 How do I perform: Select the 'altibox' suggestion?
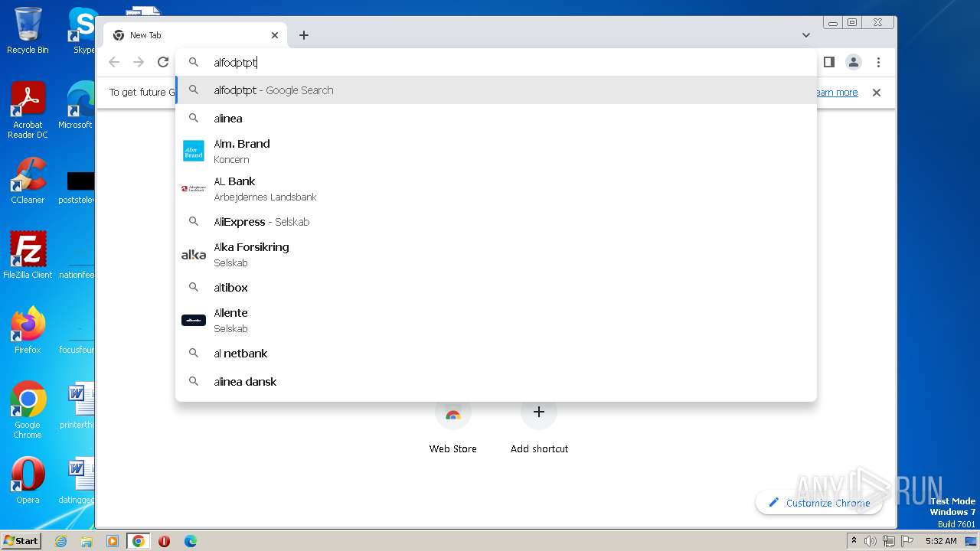[x=496, y=288]
